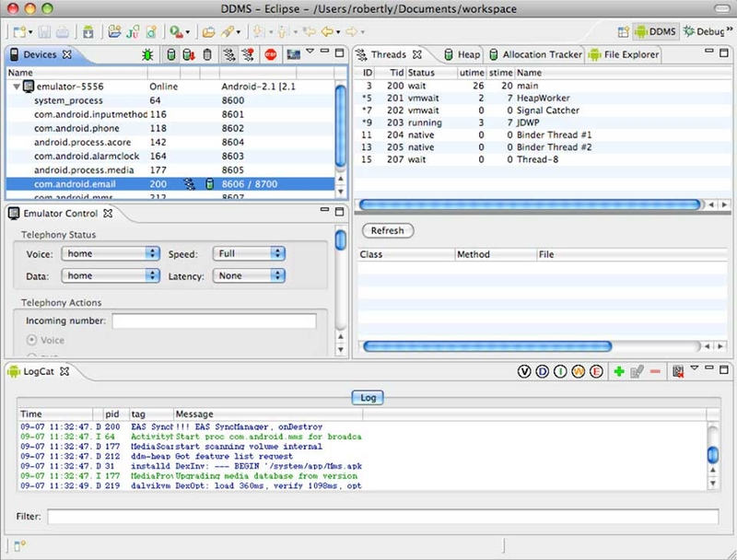
Task: Switch to the DDMS perspective
Action: coord(656,32)
